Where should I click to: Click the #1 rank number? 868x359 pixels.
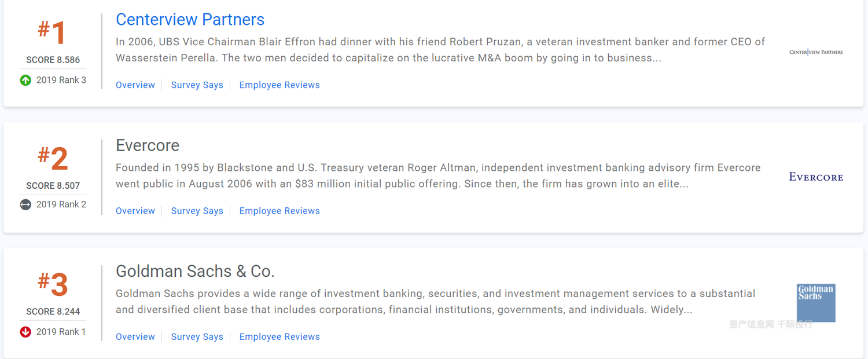point(53,32)
